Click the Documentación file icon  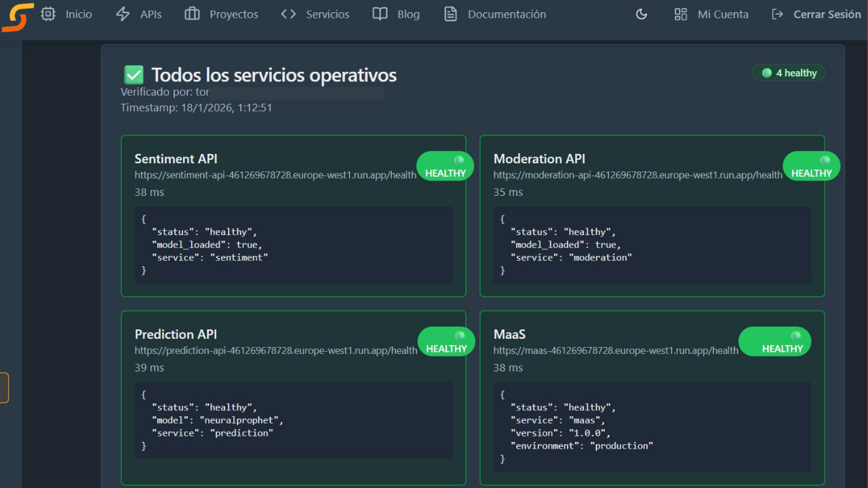tap(450, 14)
